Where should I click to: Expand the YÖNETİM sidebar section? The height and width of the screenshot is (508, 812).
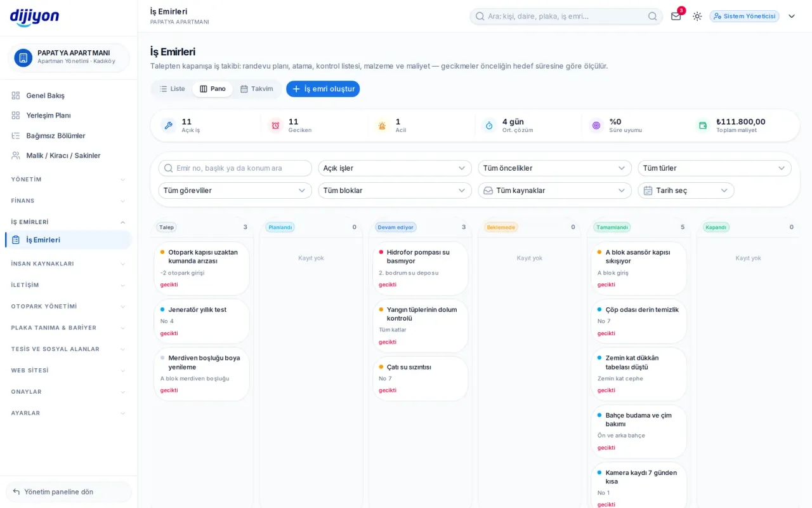pyautogui.click(x=69, y=180)
